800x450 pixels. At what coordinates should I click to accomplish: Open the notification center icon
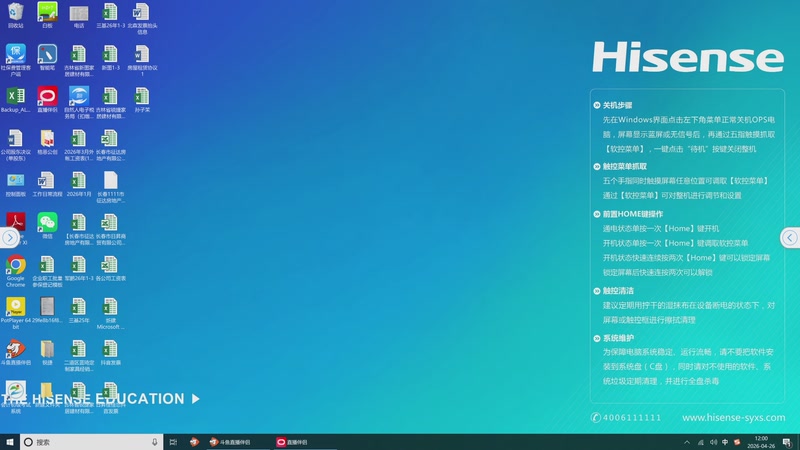(x=787, y=442)
